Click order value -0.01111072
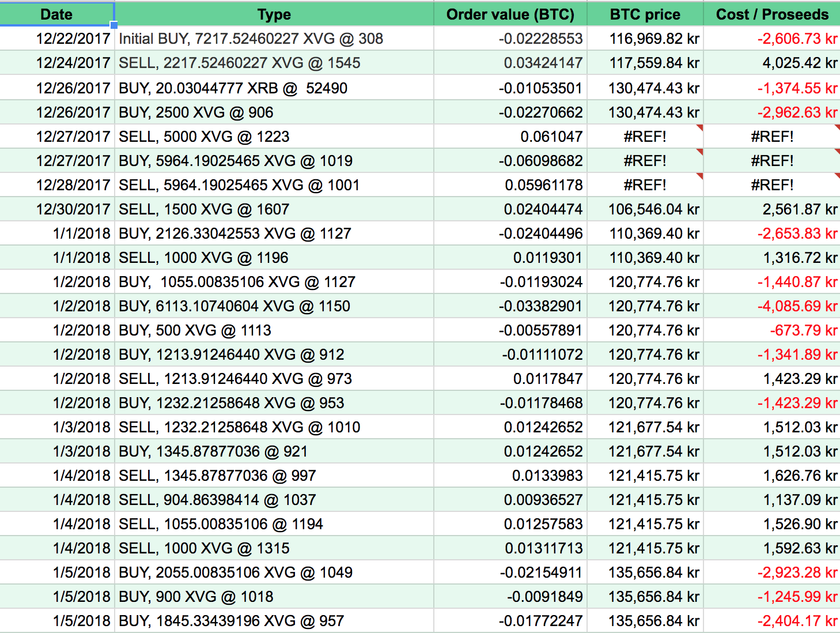840x633 pixels. (510, 355)
